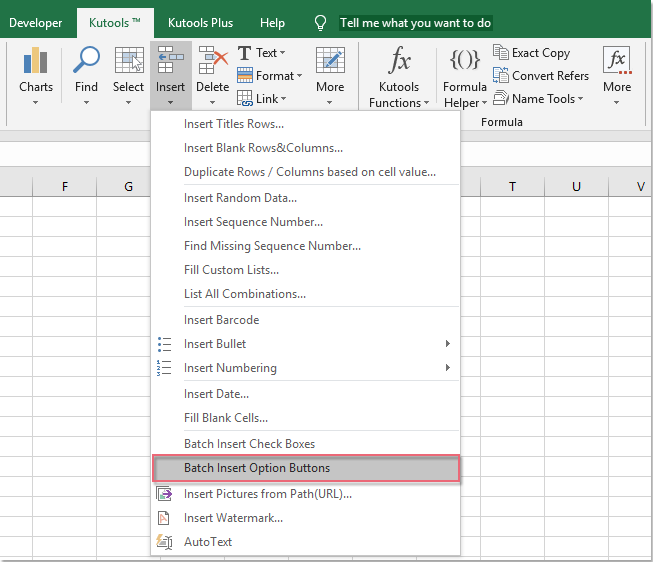Click Convert Refers button label

(x=551, y=76)
